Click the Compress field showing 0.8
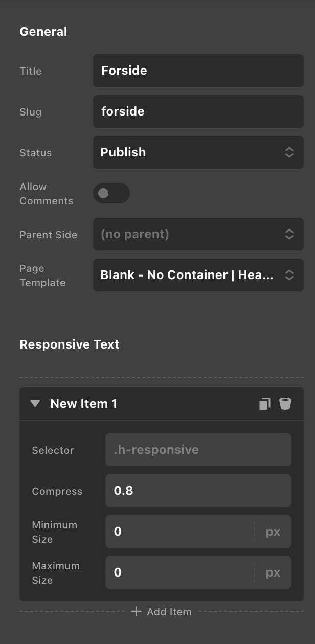 198,491
